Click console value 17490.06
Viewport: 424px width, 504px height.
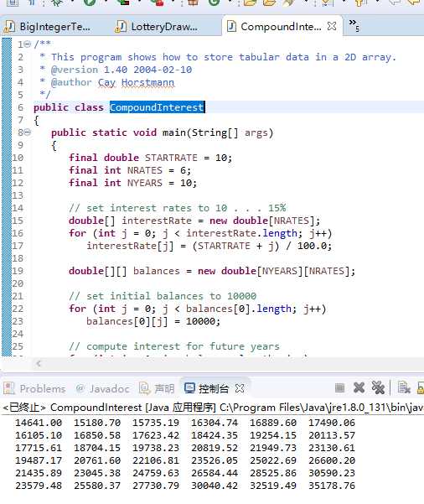(x=332, y=423)
